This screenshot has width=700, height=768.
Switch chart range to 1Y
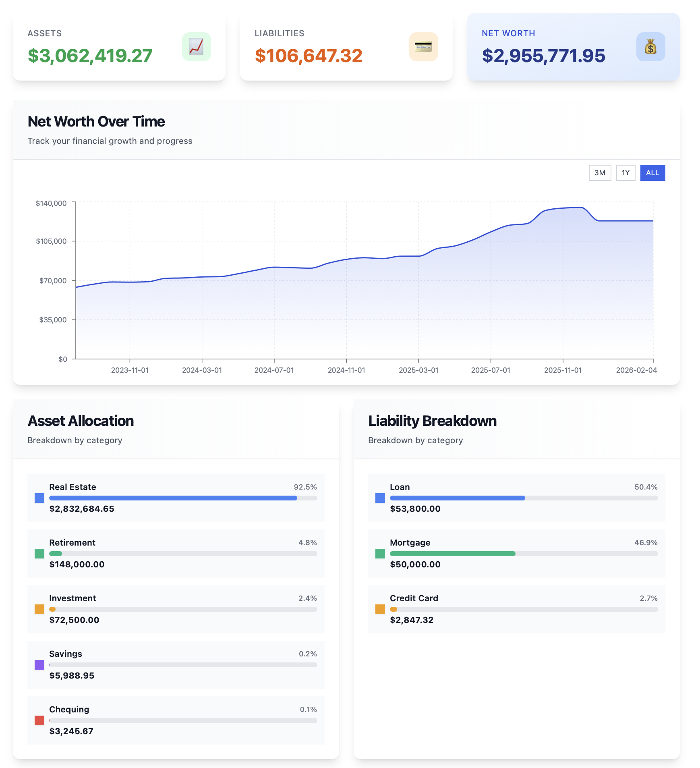click(x=625, y=172)
